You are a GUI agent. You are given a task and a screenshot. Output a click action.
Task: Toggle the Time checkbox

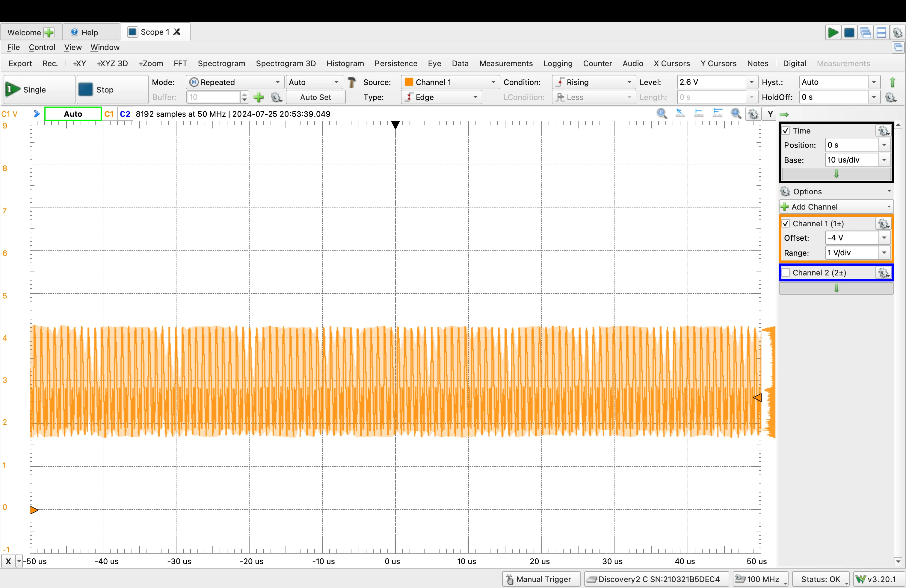pos(786,131)
